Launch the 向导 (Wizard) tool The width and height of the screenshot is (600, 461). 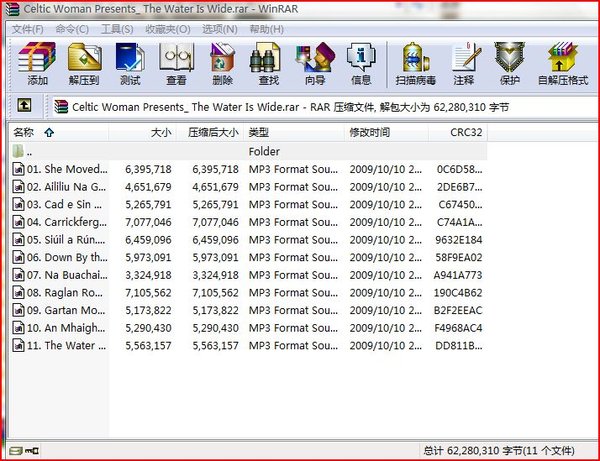[x=315, y=64]
